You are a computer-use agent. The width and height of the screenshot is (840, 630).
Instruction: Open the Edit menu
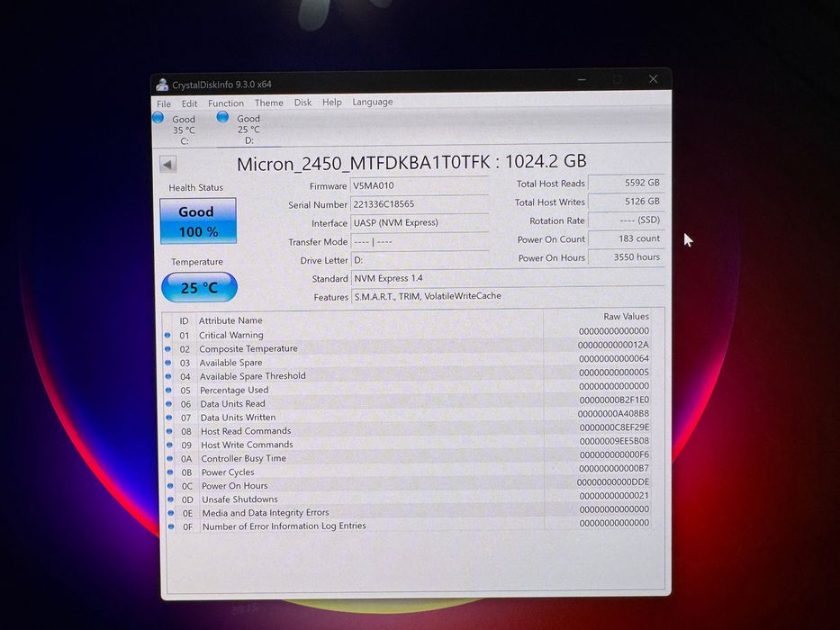point(189,103)
